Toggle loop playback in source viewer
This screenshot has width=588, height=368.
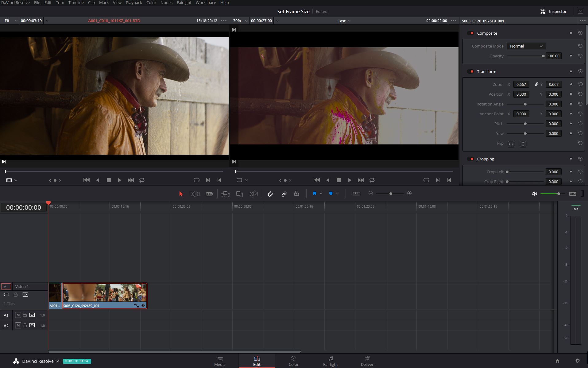tap(142, 180)
